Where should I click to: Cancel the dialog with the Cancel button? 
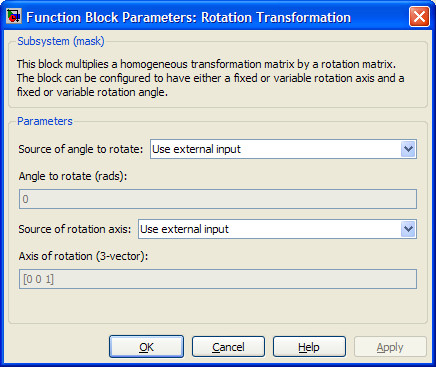pyautogui.click(x=228, y=347)
